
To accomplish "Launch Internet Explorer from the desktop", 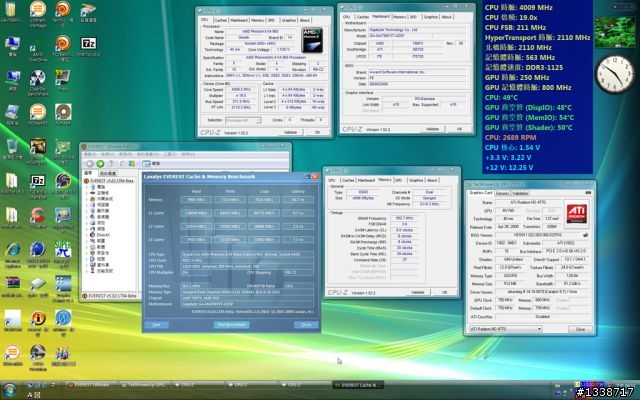I will click(x=12, y=255).
